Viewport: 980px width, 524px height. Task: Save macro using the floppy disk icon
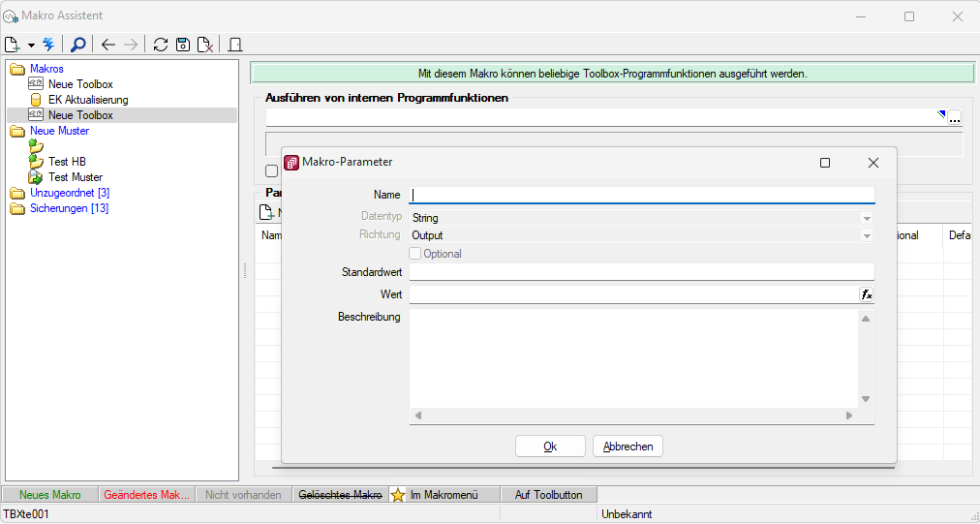(183, 45)
